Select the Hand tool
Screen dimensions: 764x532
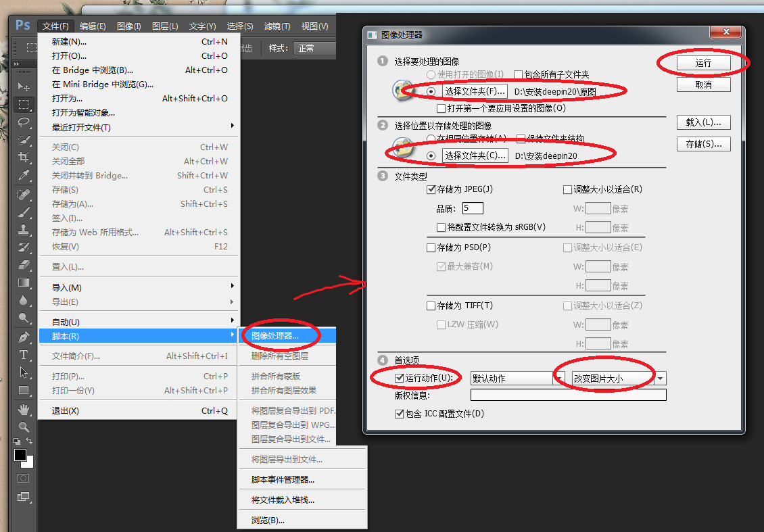24,409
